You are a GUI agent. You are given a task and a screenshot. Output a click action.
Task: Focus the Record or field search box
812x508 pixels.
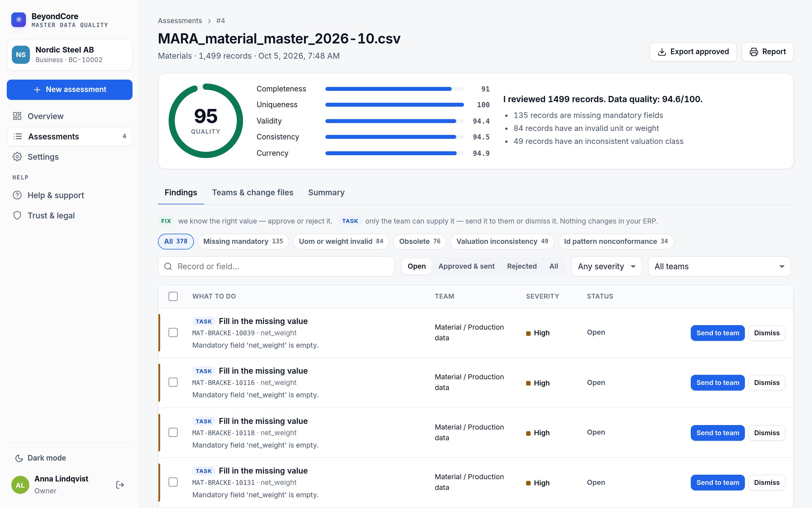coord(276,266)
